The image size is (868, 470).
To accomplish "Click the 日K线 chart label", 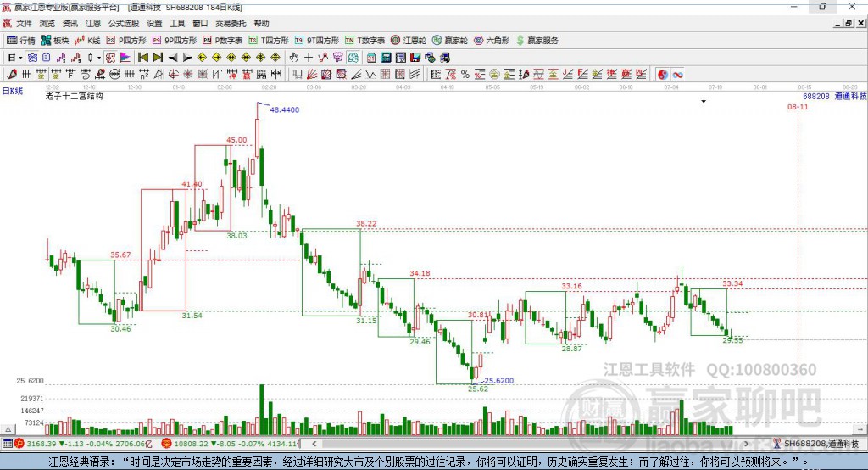I will pyautogui.click(x=12, y=91).
